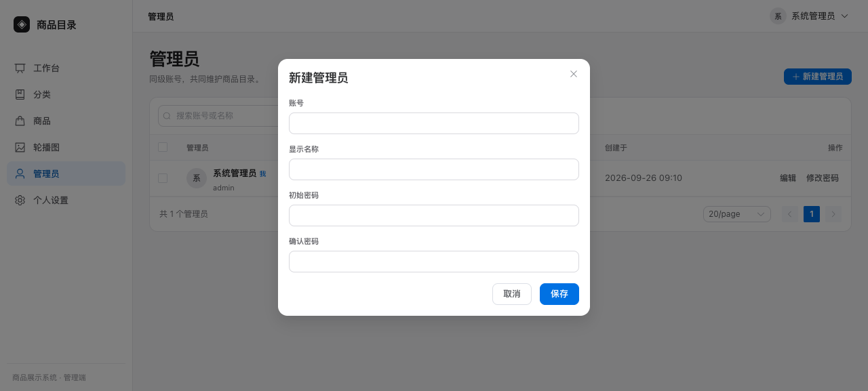Click the 商品 bag icon
The width and height of the screenshot is (868, 391).
(20, 121)
